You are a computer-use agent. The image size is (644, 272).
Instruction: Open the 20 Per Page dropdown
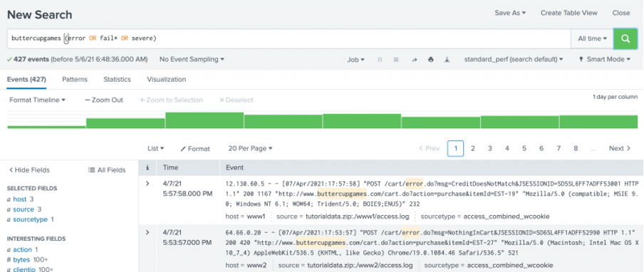[x=250, y=149]
